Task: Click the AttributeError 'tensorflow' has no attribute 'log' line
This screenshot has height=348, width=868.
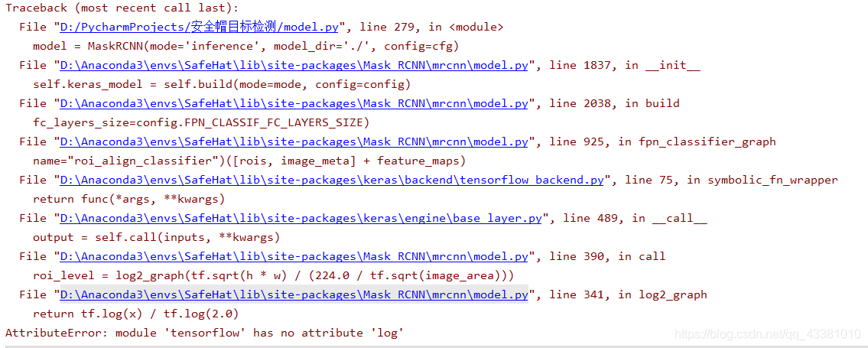Action: point(204,333)
